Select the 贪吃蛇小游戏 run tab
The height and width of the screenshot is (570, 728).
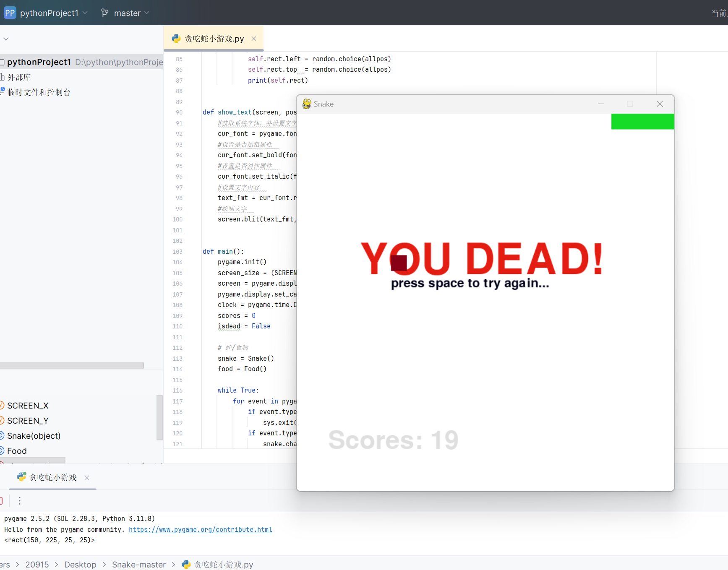click(x=53, y=477)
